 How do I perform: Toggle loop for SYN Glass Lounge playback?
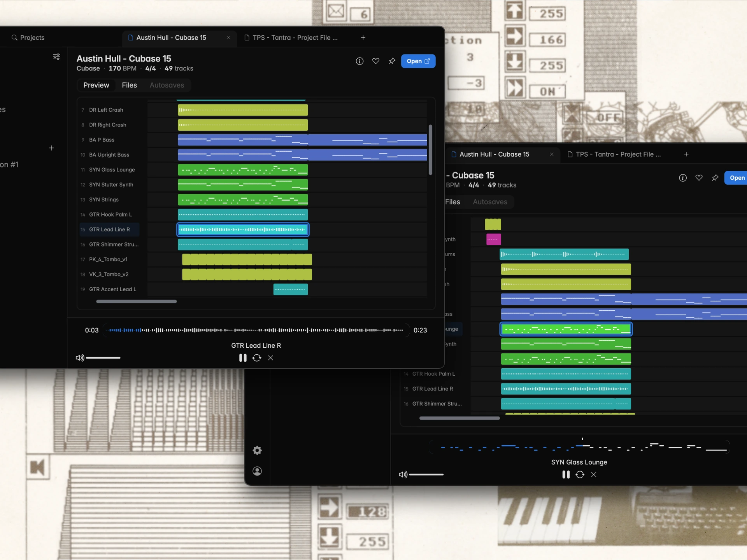point(580,474)
